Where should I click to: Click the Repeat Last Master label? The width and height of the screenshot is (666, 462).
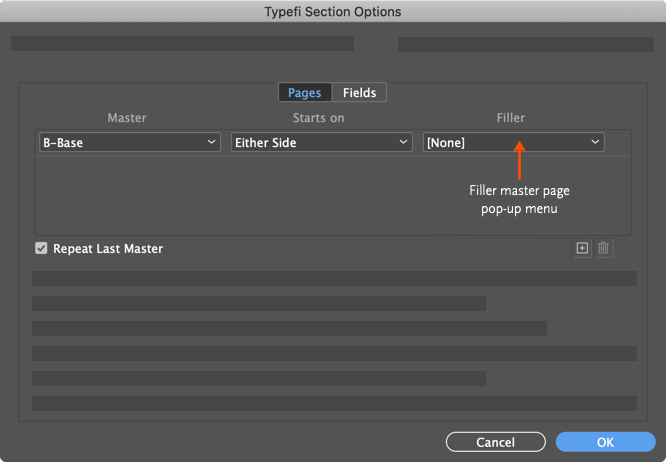[108, 248]
